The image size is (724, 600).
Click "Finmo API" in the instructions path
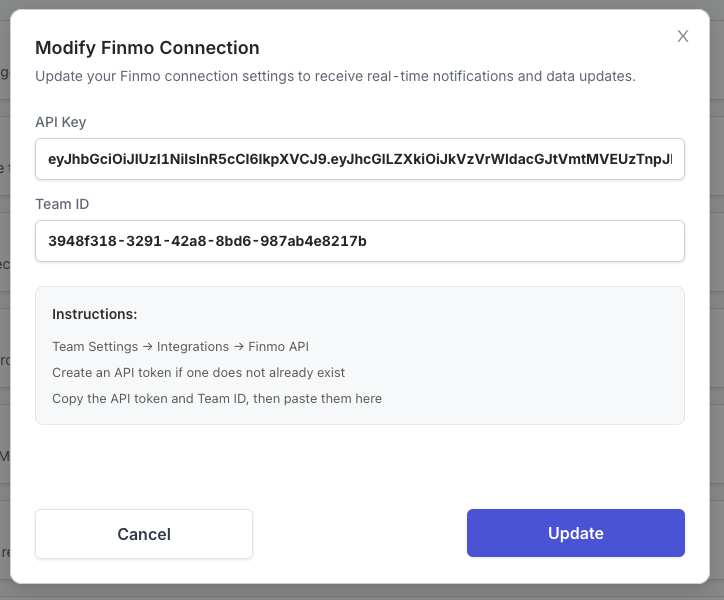tap(278, 346)
